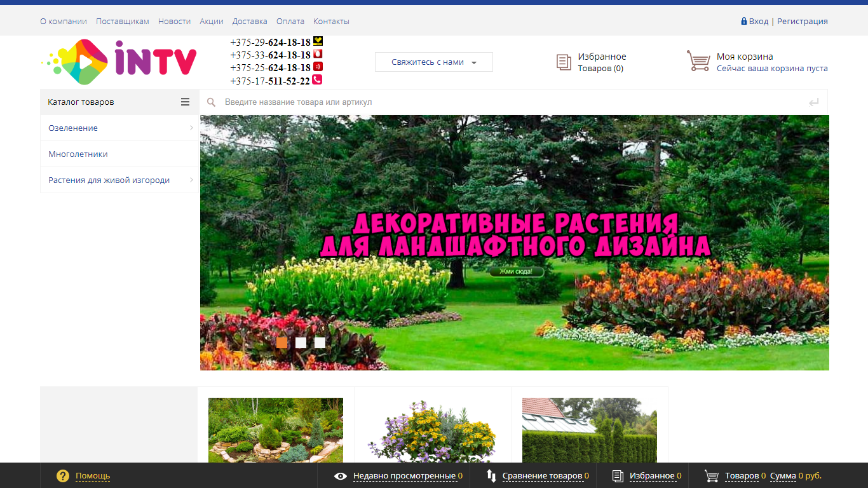Click the yellow operator icon next to +375-29

318,41
